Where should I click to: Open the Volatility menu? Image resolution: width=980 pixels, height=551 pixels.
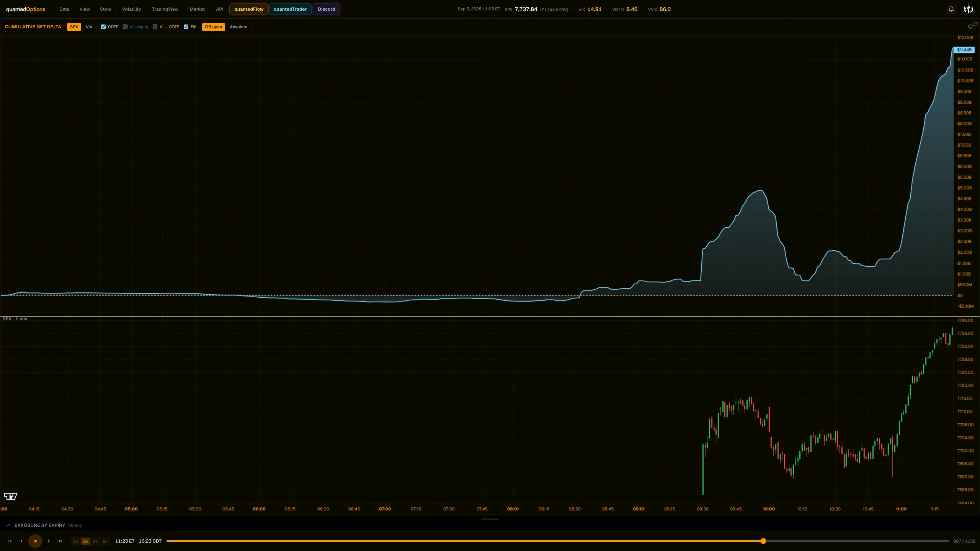click(x=131, y=9)
